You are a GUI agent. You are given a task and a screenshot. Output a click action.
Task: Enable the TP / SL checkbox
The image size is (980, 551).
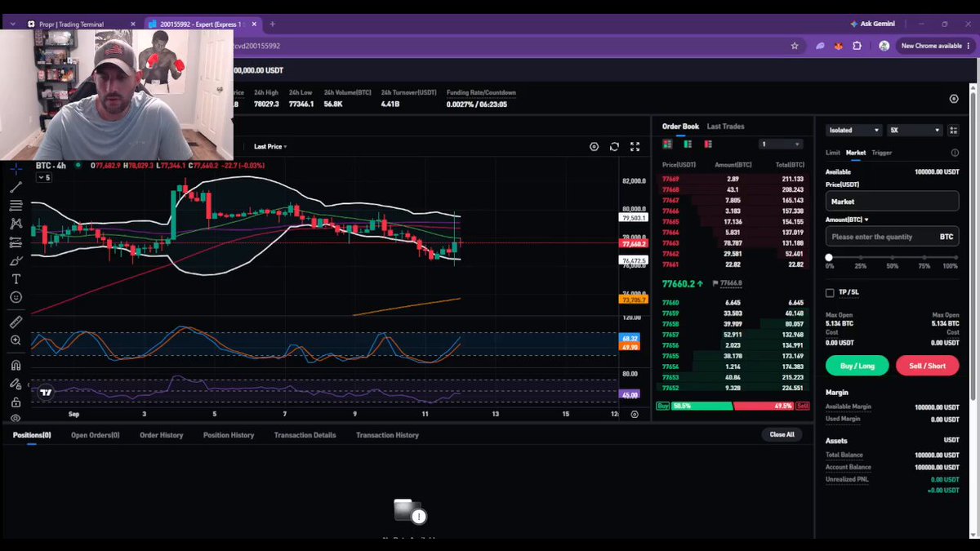point(830,292)
